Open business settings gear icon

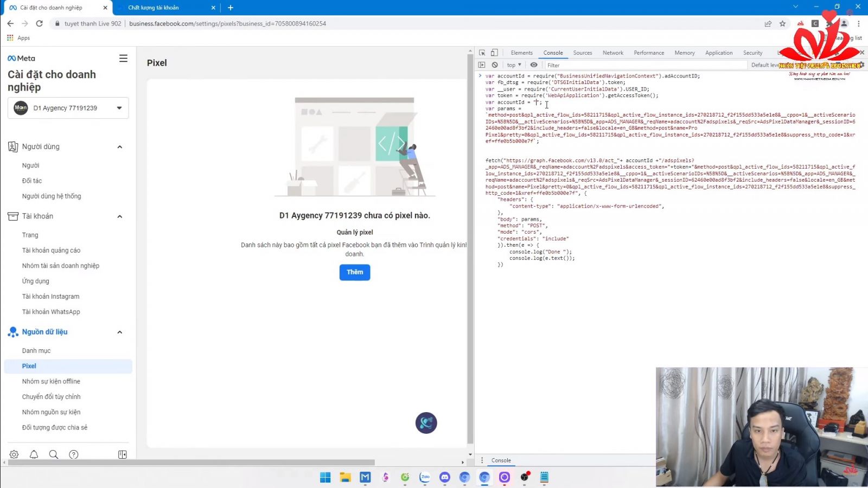click(14, 454)
